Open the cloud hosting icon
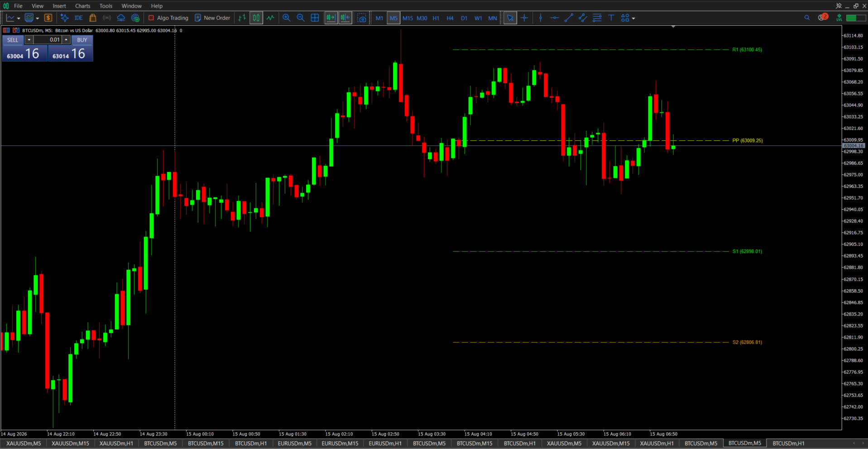Viewport: 868px width, 449px height. coord(121,18)
